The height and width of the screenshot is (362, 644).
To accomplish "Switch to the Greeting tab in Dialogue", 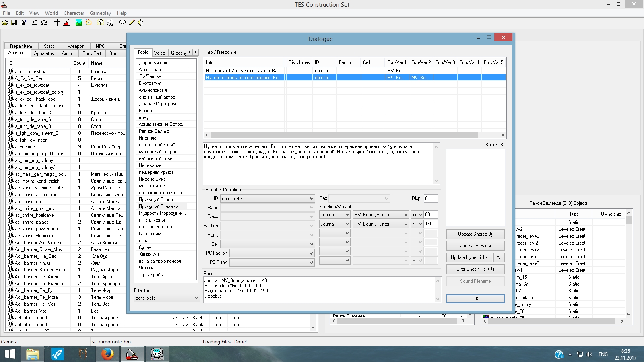I will (x=178, y=53).
